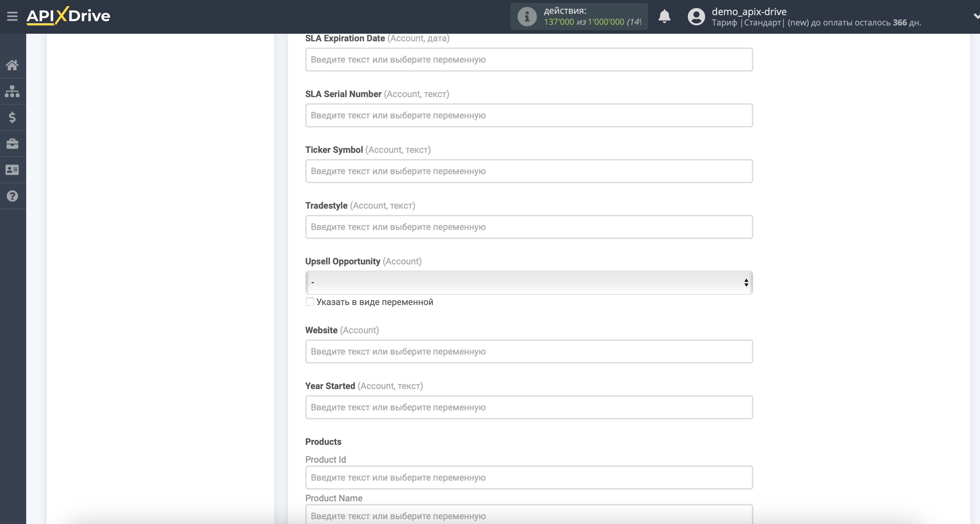Click the tariff Стандарт text
Screen dimensions: 980x524
coord(762,23)
